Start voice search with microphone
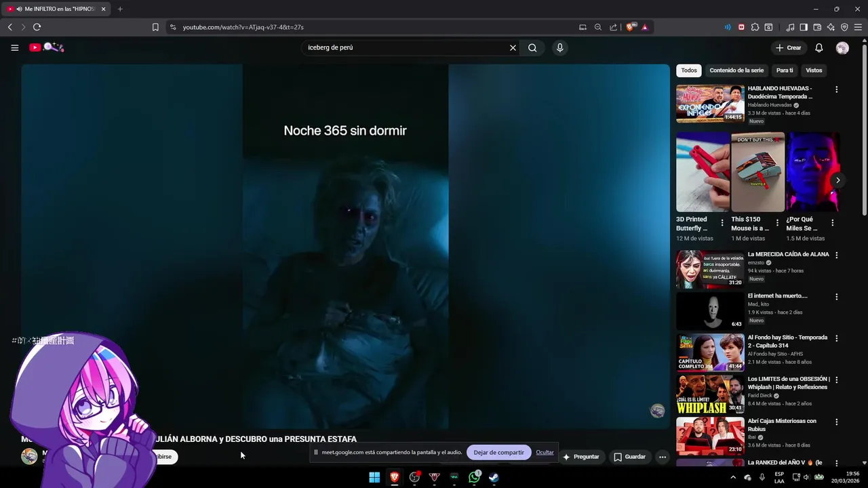 (559, 47)
